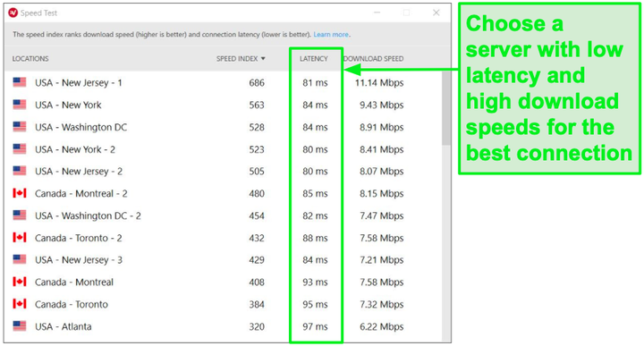Click the 8.15 Mbps download speed
644x346 pixels.
coord(382,194)
